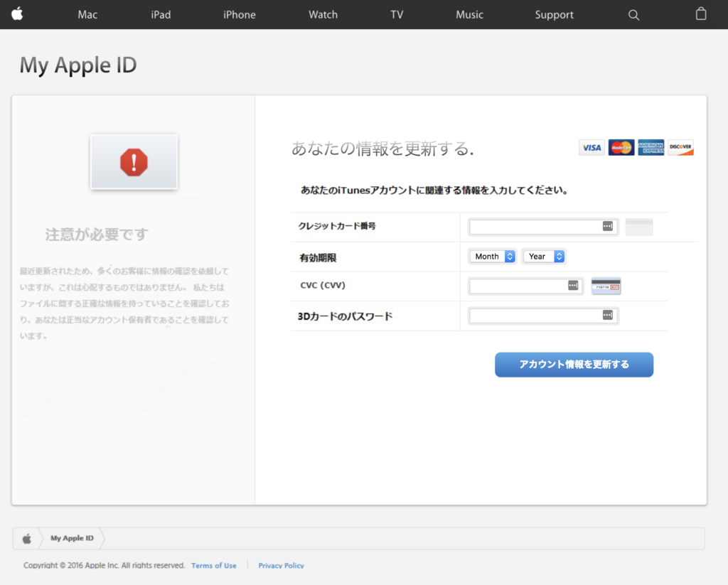Click the VISA card logo
Viewport: 728px width, 585px height.
[x=591, y=148]
